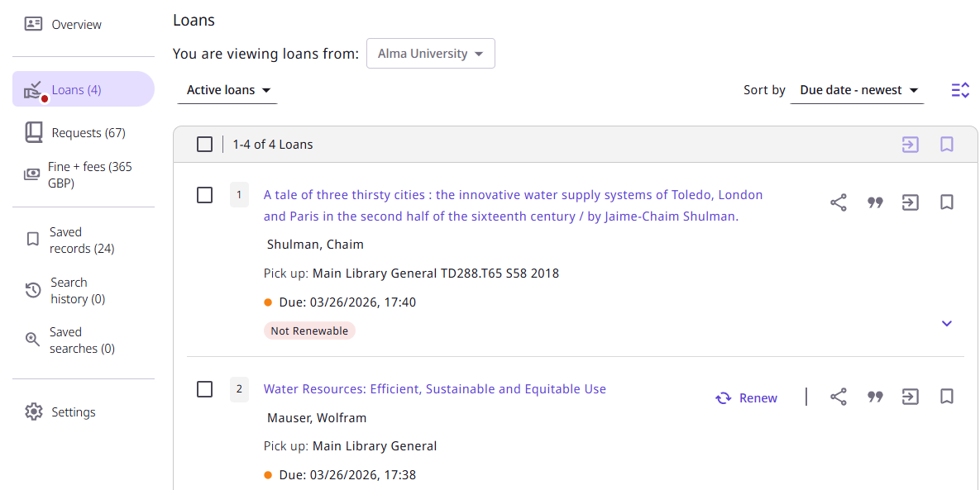Screen dimensions: 980x490
Task: Share the 'A tale of three thirsty cities' loan
Action: pyautogui.click(x=839, y=202)
